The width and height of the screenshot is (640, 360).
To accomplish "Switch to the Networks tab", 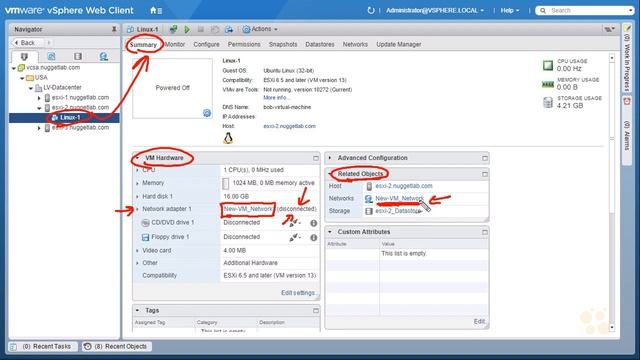I will point(355,44).
